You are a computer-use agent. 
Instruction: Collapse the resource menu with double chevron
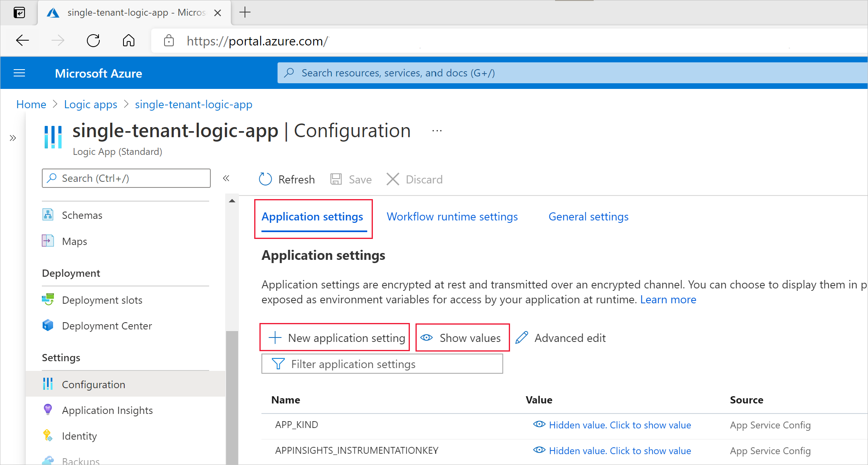226,178
